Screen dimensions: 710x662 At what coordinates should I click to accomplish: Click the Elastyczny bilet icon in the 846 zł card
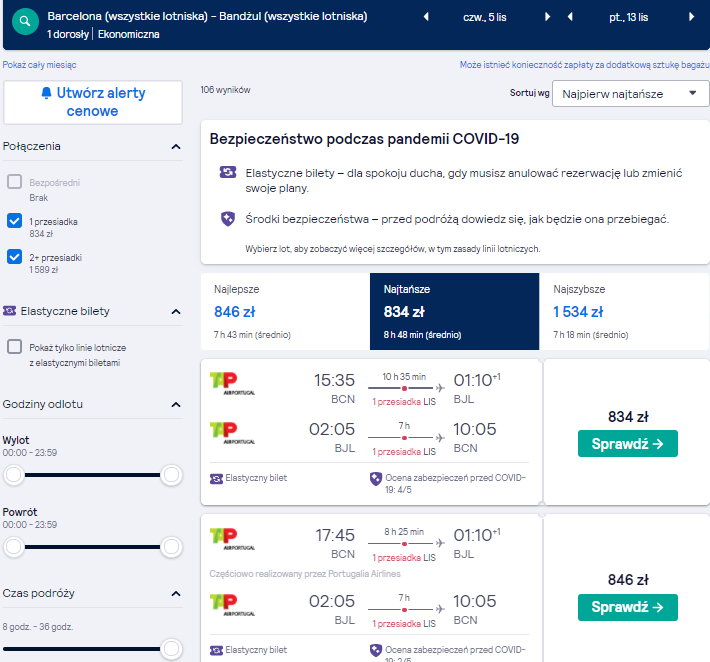(216, 650)
